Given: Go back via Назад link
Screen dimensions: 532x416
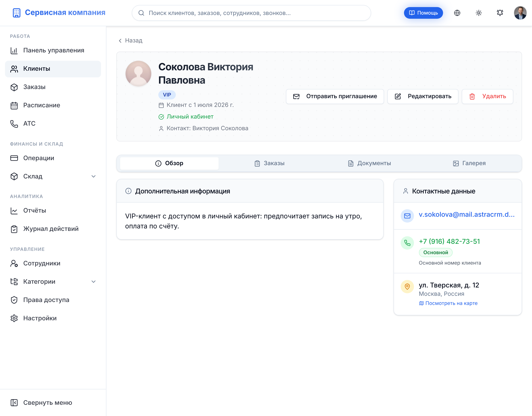Looking at the screenshot, I should 130,41.
